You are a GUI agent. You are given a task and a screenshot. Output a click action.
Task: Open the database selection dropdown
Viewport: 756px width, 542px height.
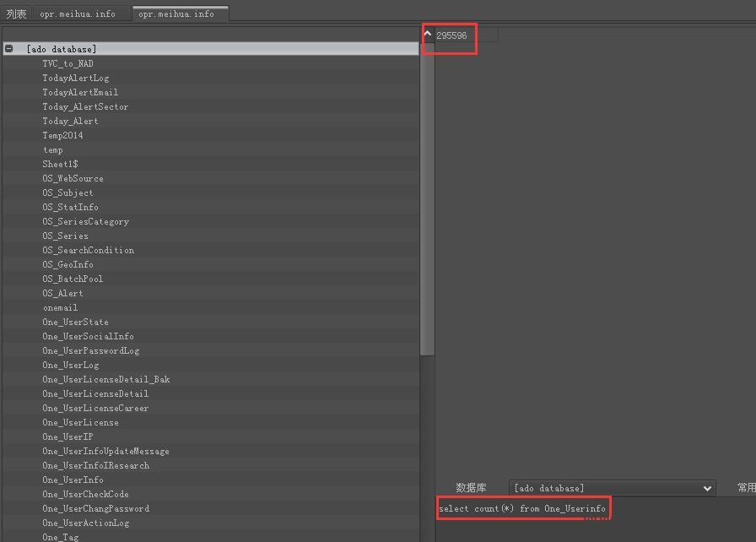pos(612,488)
